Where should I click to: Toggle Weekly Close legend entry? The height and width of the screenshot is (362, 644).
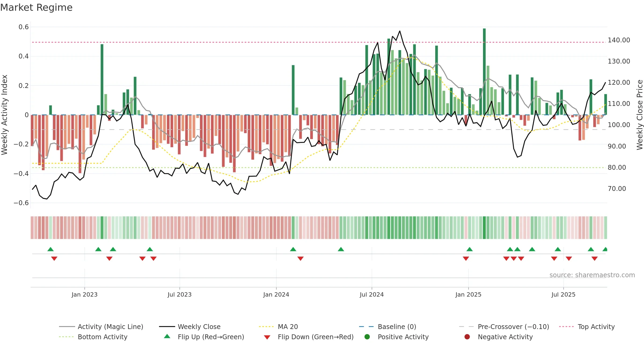[x=190, y=327]
